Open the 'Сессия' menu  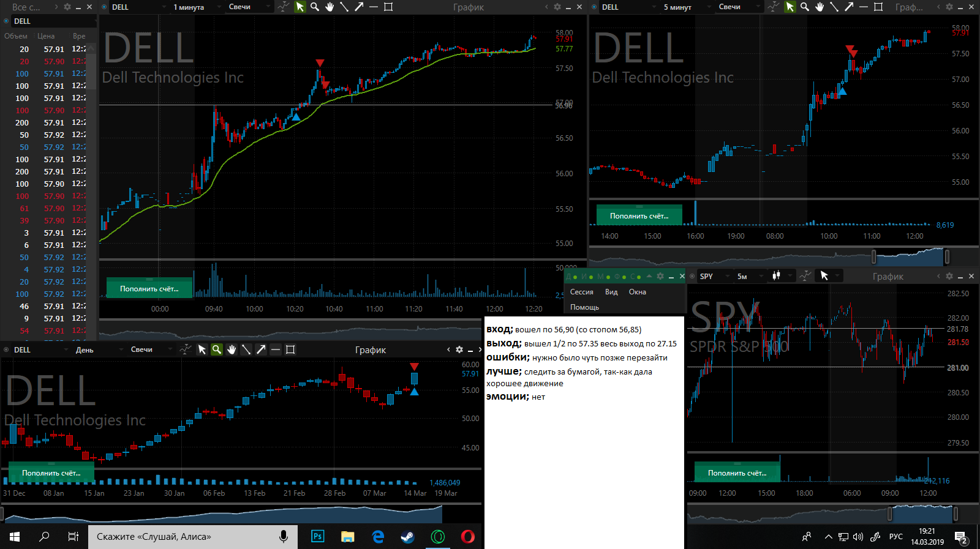point(582,292)
